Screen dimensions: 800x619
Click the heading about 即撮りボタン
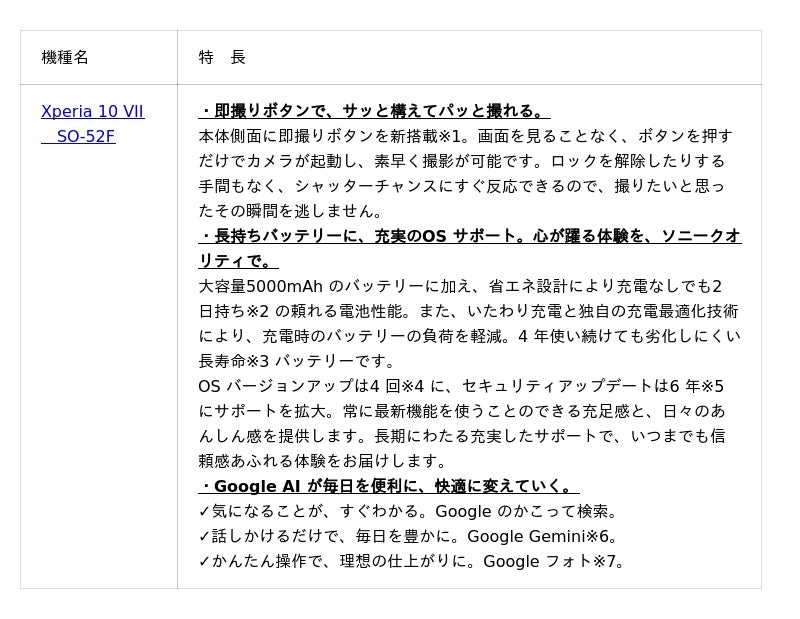(374, 111)
